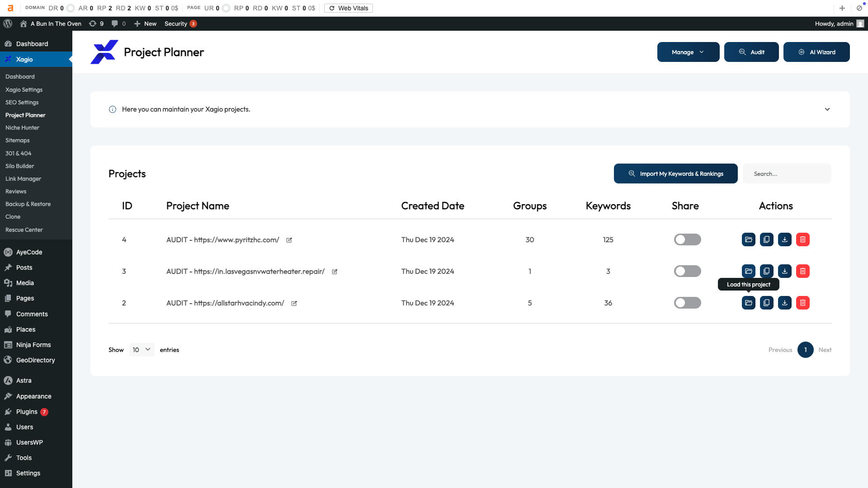Viewport: 868px width, 488px height.
Task: Toggle sharing for lasvegasnvwaterheater.repair project
Action: pos(687,271)
